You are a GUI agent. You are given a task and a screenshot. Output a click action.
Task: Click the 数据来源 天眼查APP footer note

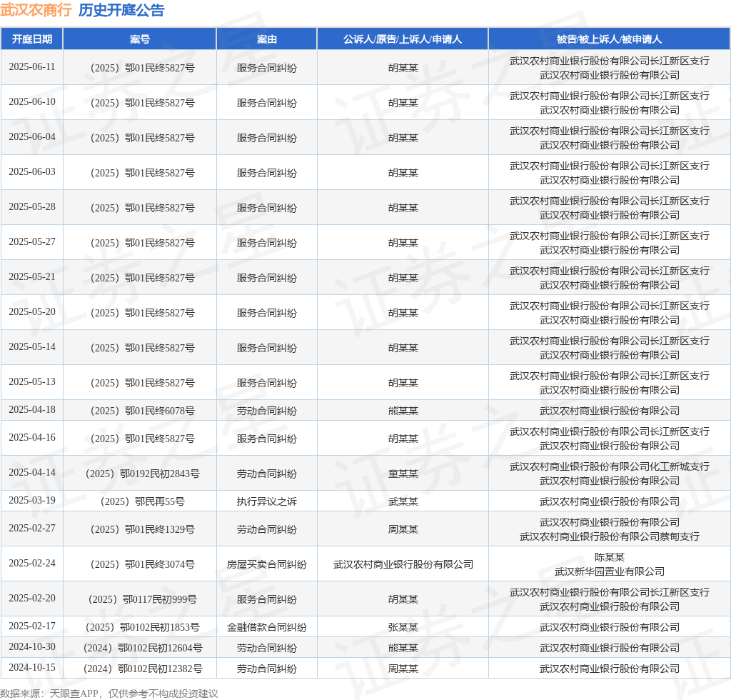click(109, 693)
